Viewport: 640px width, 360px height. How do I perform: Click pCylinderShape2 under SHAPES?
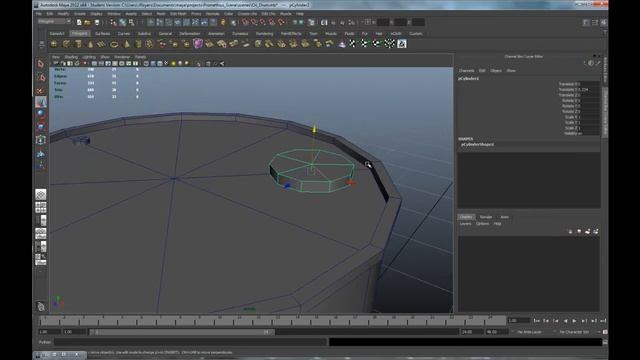(478, 144)
